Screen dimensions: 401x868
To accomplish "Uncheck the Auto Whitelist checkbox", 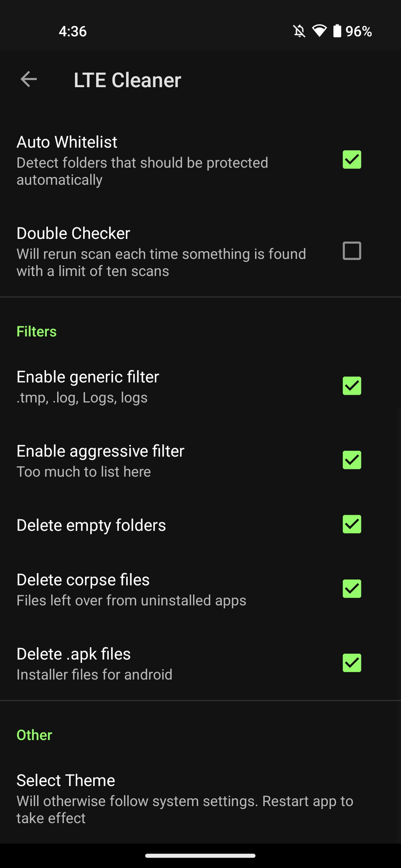I will point(352,160).
